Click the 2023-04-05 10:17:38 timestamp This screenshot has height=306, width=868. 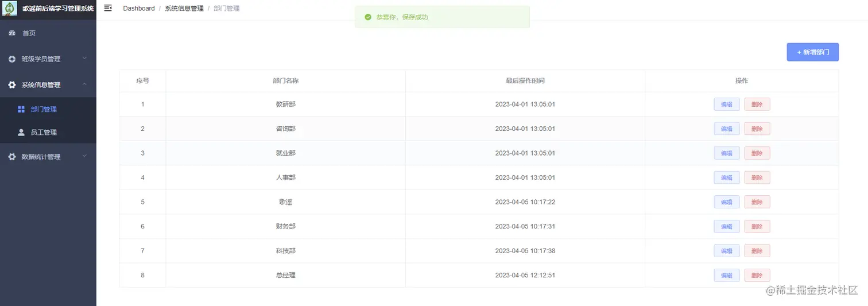(x=525, y=251)
